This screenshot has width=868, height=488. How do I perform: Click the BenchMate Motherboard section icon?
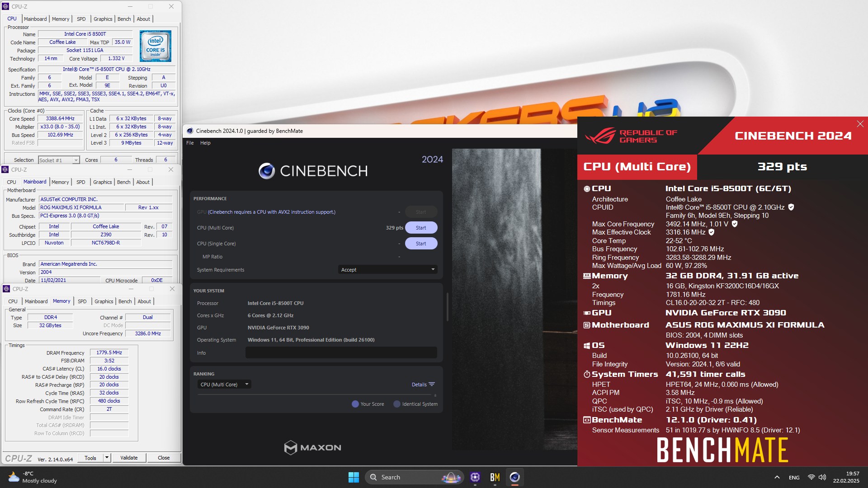point(587,325)
